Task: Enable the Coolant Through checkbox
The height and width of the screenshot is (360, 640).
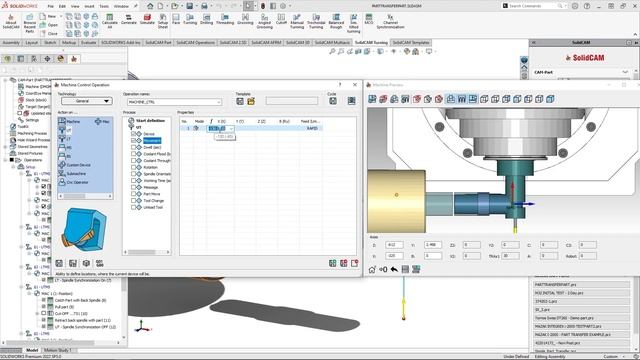Action: point(133,160)
